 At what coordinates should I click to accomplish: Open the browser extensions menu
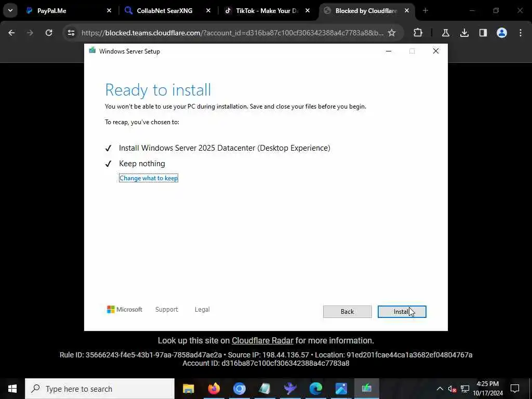pos(418,33)
